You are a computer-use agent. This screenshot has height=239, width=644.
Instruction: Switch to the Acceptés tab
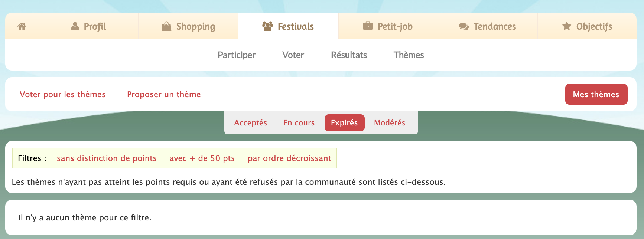click(250, 123)
